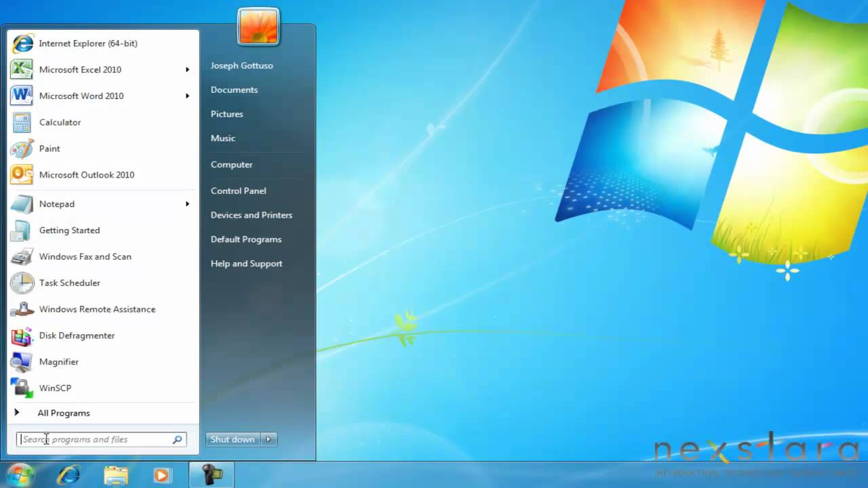Expand Notepad jump list arrow
This screenshot has width=868, height=488.
187,204
